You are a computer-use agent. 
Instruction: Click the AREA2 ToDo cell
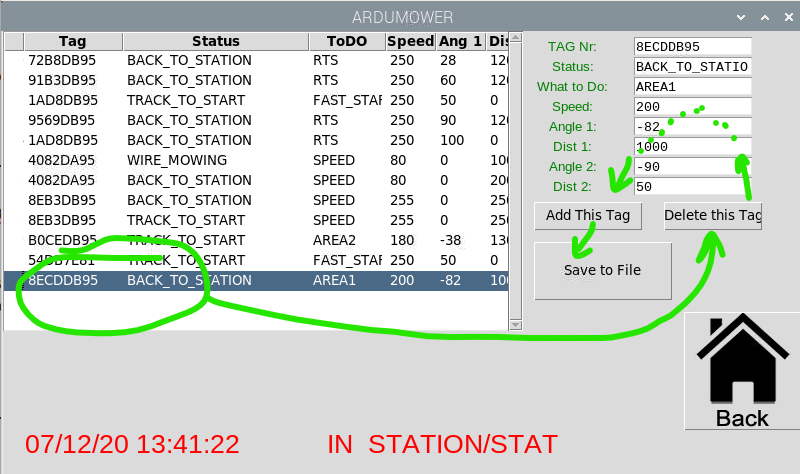pyautogui.click(x=334, y=240)
